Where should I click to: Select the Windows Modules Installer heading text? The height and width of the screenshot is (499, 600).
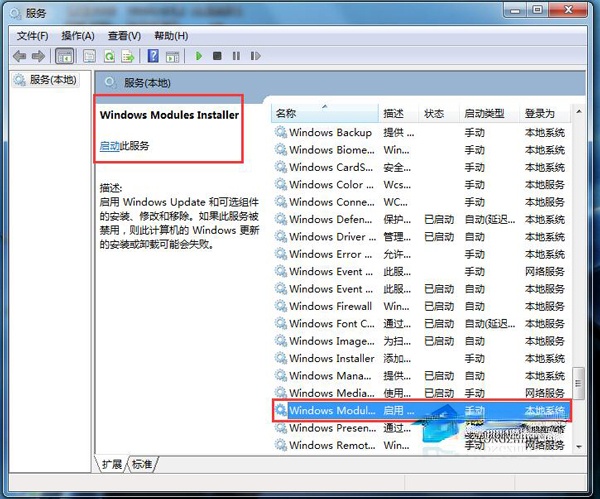pos(169,115)
